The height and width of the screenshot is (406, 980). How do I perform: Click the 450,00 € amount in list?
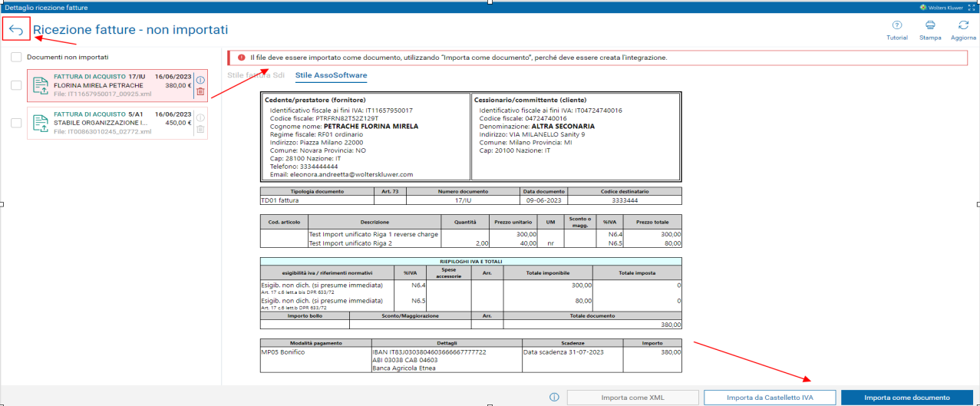click(x=179, y=123)
